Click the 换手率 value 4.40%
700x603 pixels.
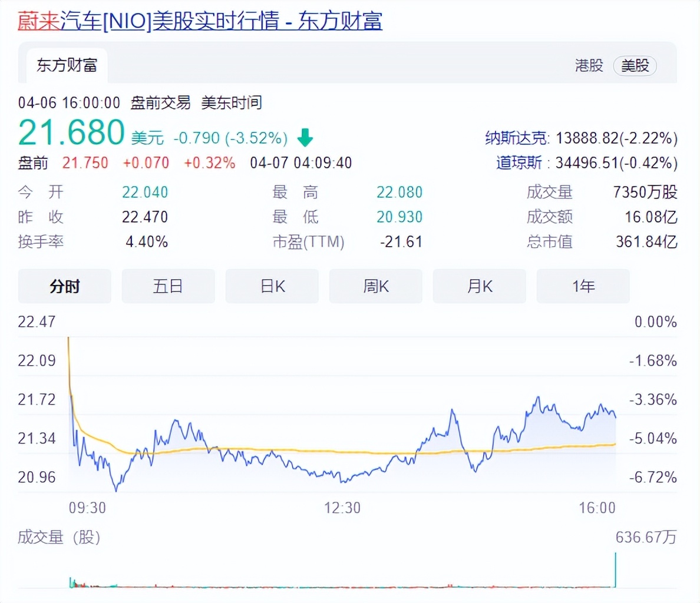click(147, 242)
